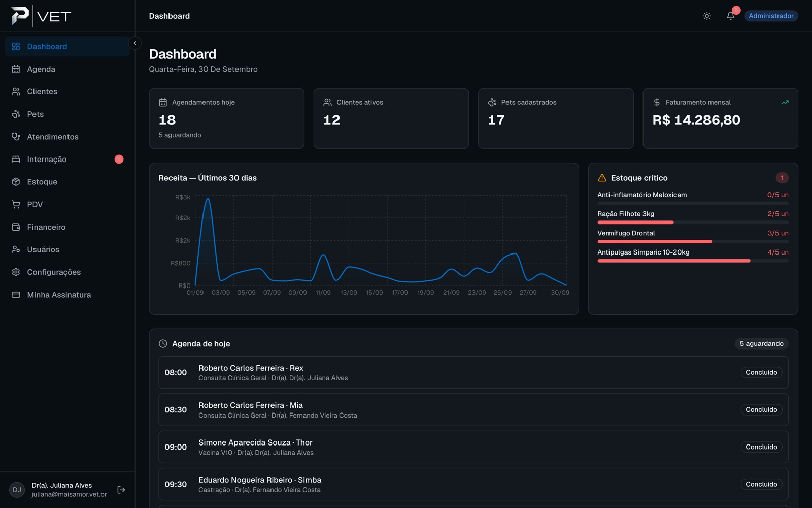Viewport: 812px width, 508px height.
Task: Open the Faturamento mensal card
Action: pos(720,118)
